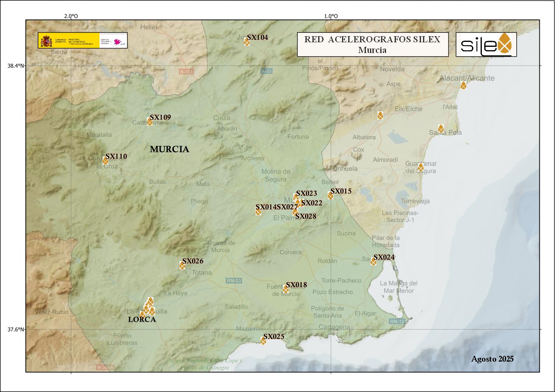Select the SX018 marker at Fuente Álamo
Image resolution: width=555 pixels, height=392 pixels.
(x=286, y=289)
